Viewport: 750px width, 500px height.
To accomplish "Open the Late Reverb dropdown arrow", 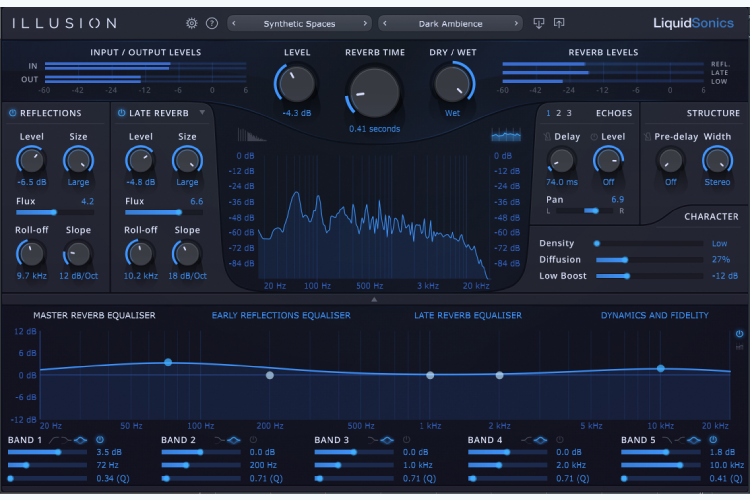I will [202, 112].
